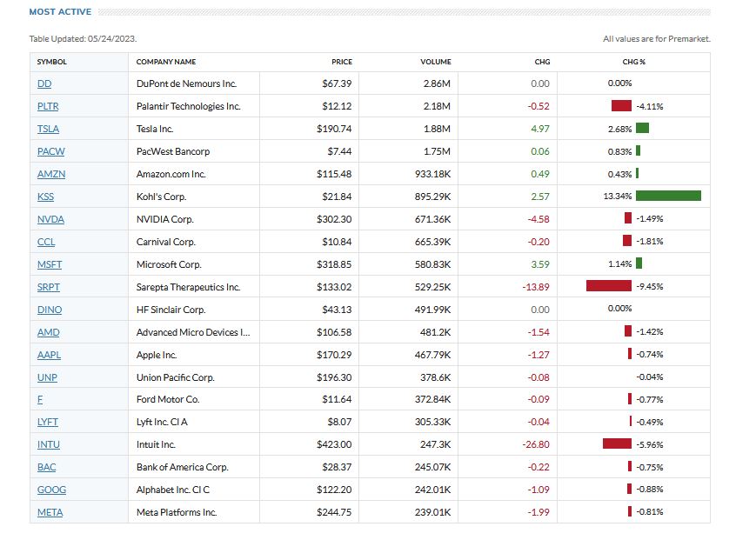
Task: Click the INTU symbol link
Action: (49, 444)
